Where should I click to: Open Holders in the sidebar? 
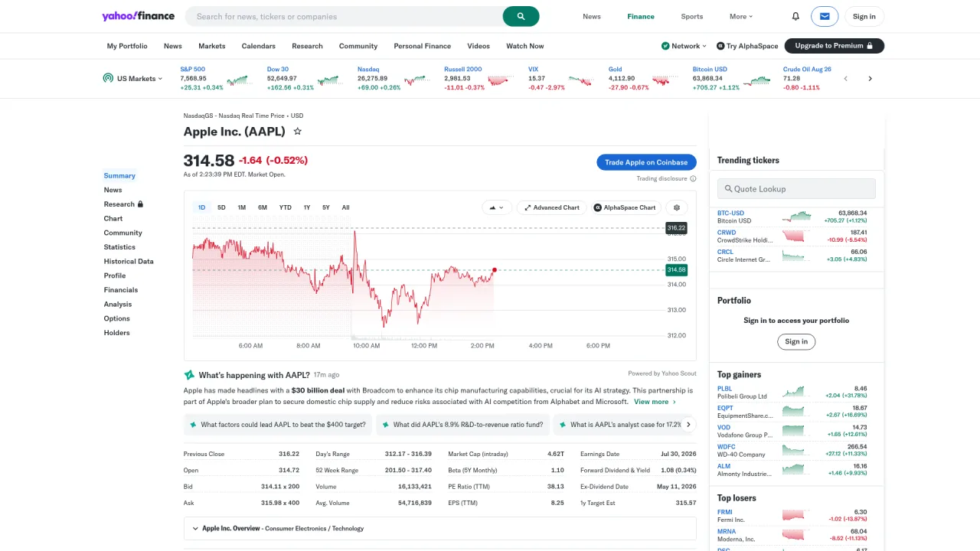117,333
